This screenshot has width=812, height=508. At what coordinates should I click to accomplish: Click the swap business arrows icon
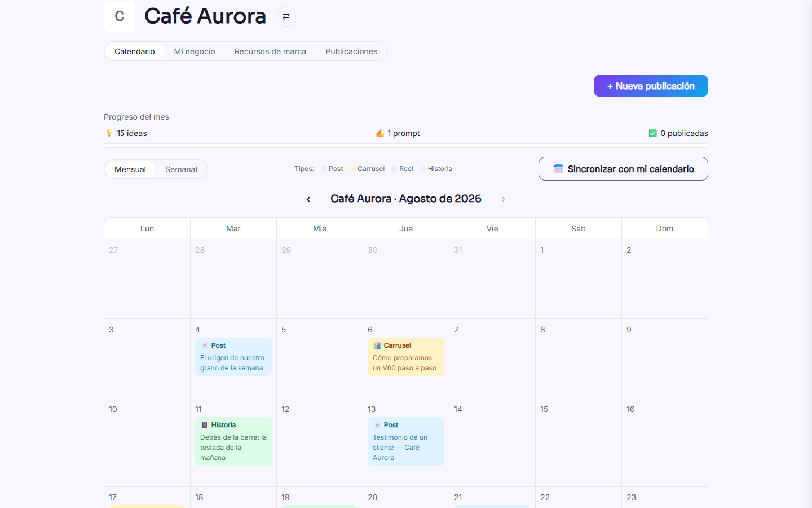tap(286, 16)
